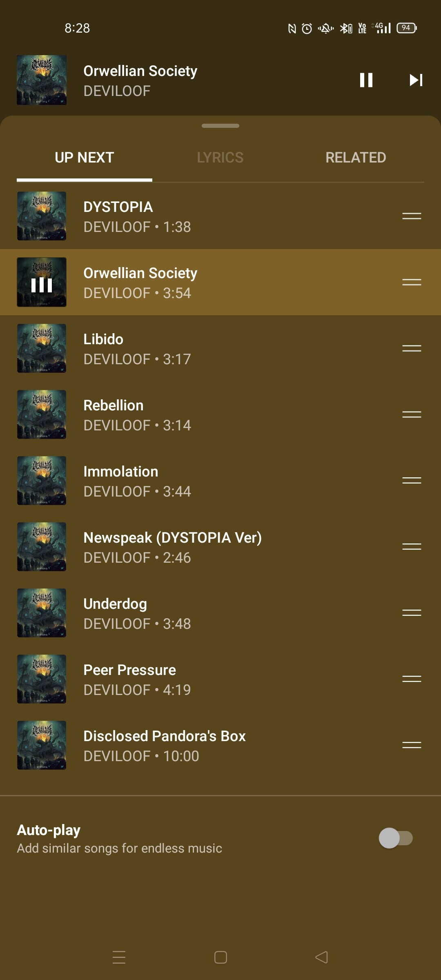441x980 pixels.
Task: Switch to the RELATED tab
Action: [x=356, y=158]
